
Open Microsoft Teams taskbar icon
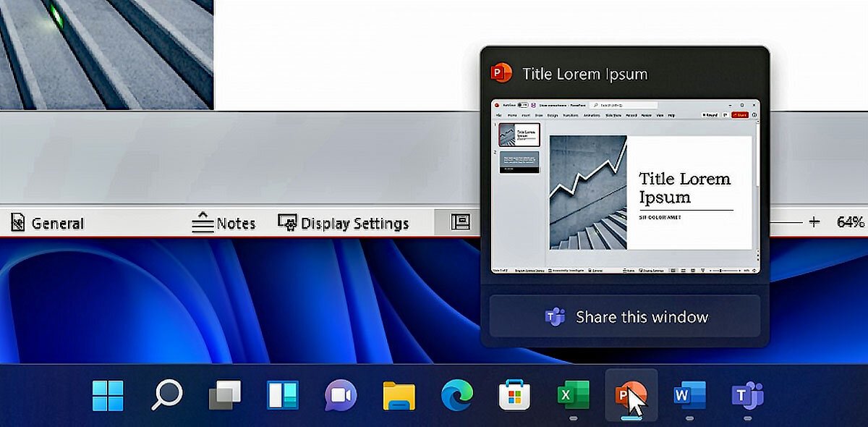coord(747,396)
